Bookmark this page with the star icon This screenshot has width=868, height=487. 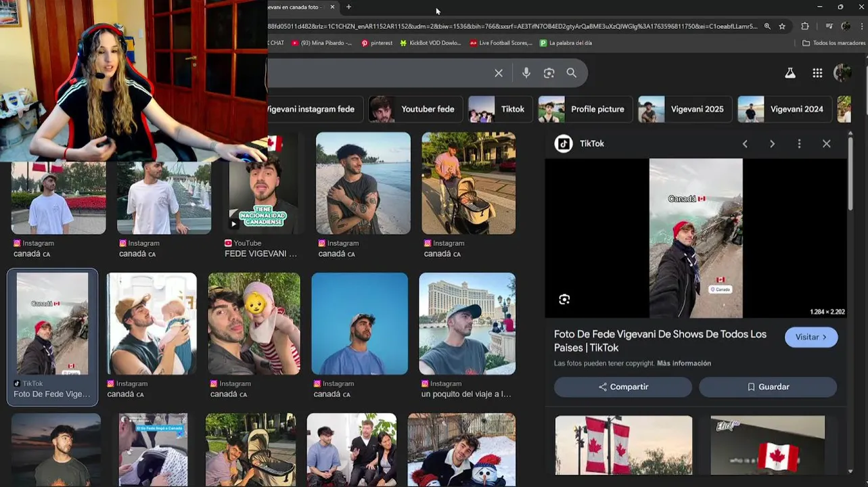tap(782, 26)
